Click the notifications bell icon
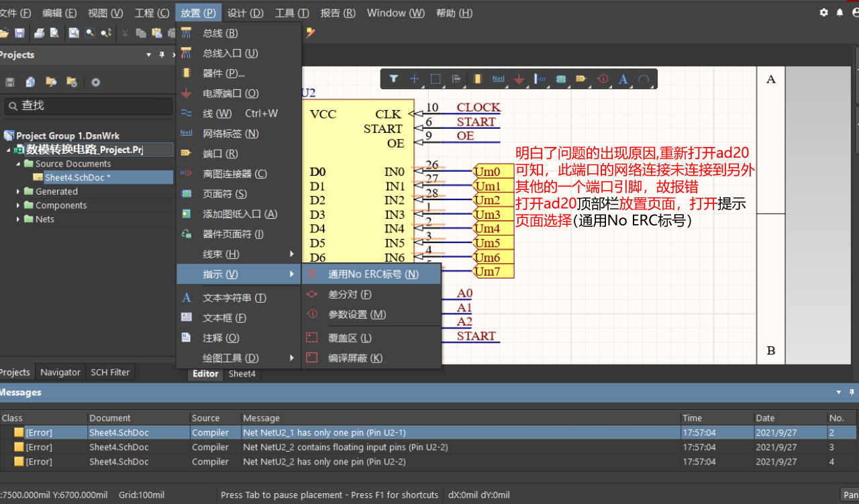This screenshot has height=504, width=859. [839, 13]
